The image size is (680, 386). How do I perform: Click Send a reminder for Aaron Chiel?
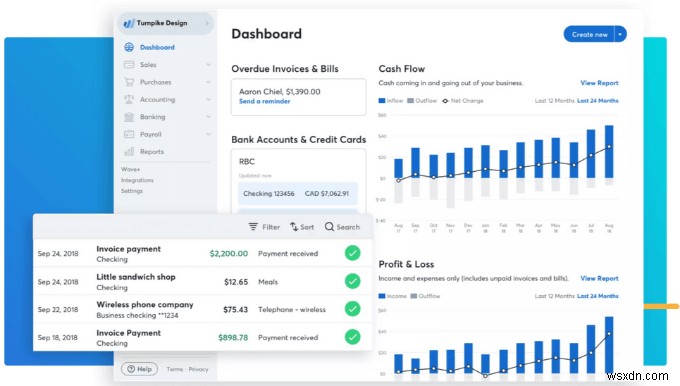coord(265,101)
